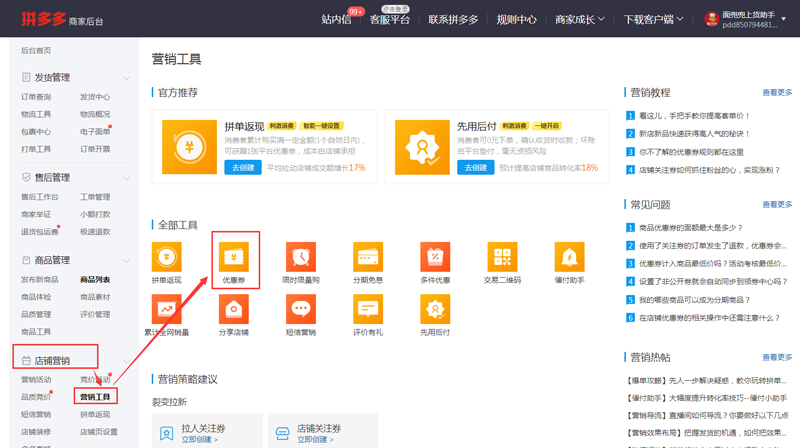Viewport: 800px width, 448px height.
Task: Open the 评价有礼 tool icon
Action: [368, 309]
